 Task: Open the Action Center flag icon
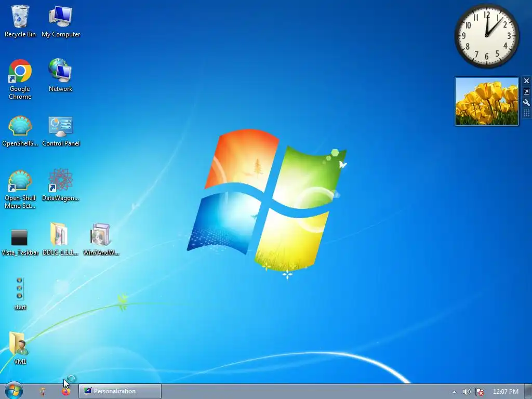click(x=480, y=392)
